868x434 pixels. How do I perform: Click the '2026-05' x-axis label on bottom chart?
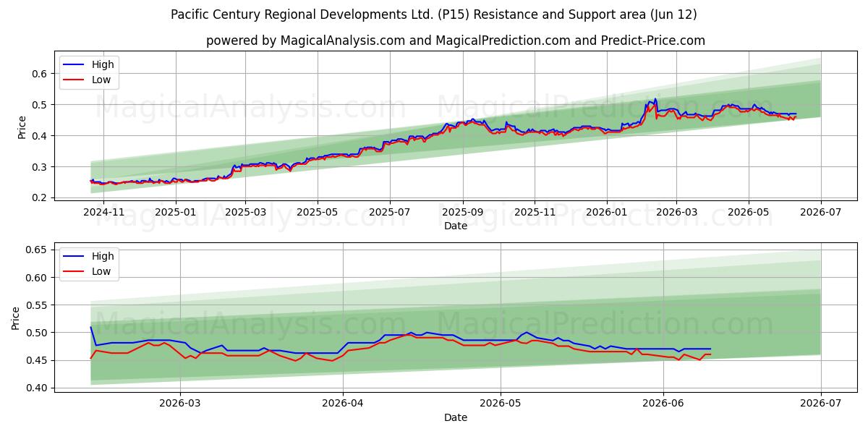501,404
